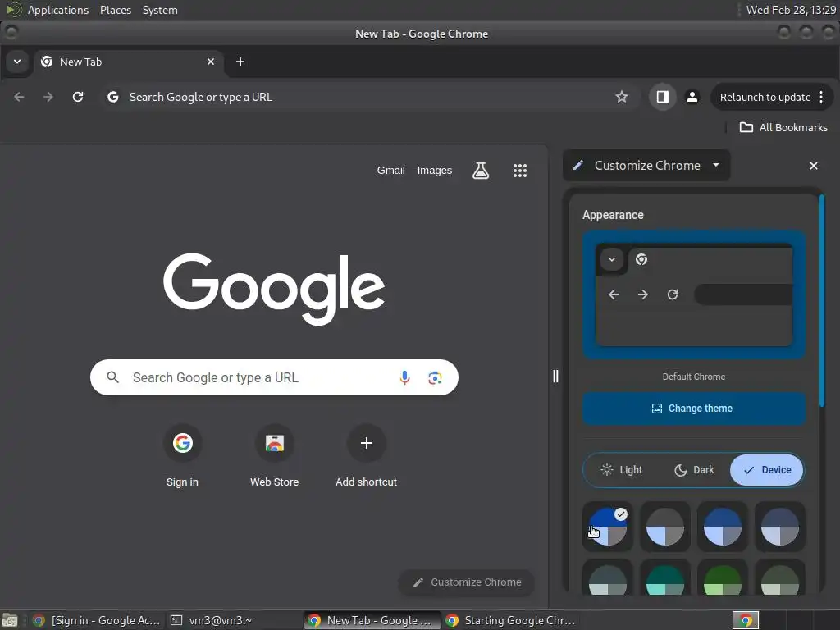The image size is (840, 630).
Task: Open a new tab with plus button
Action: [x=240, y=62]
